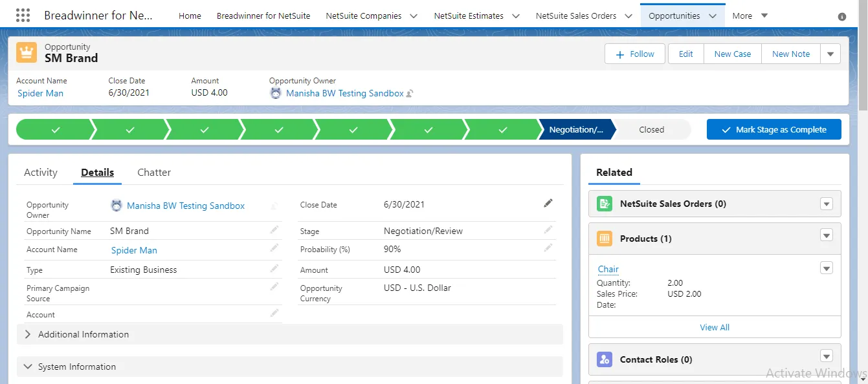Image resolution: width=868 pixels, height=384 pixels.
Task: Edit Probability (%) with the pencil icon
Action: [x=548, y=248]
